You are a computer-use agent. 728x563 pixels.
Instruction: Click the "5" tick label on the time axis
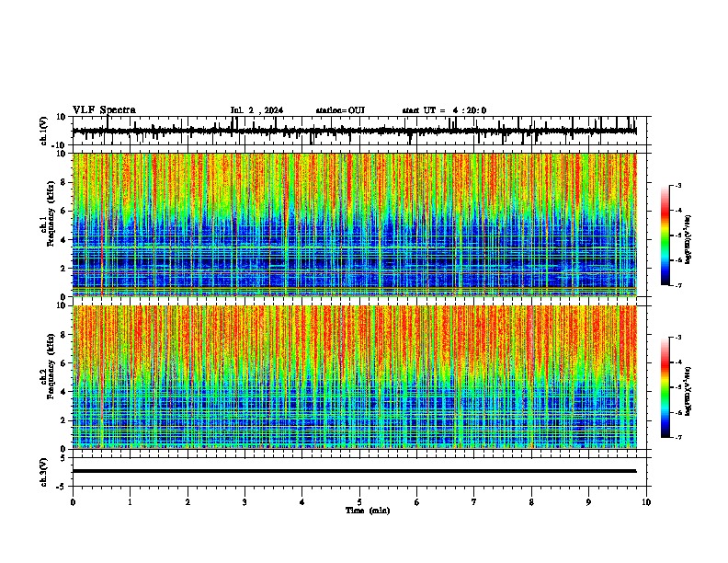pos(359,502)
